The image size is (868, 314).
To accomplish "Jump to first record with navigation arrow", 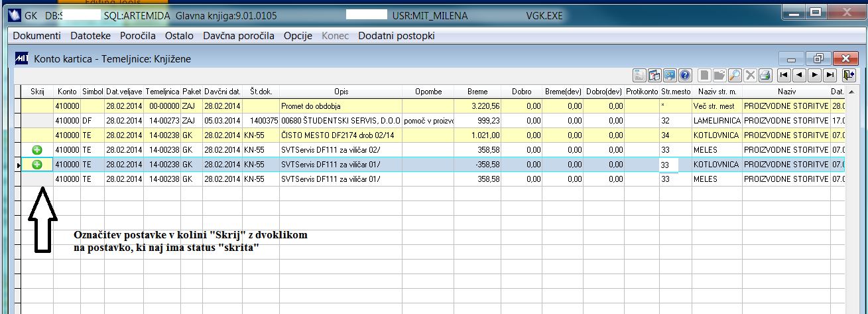I will [x=784, y=75].
